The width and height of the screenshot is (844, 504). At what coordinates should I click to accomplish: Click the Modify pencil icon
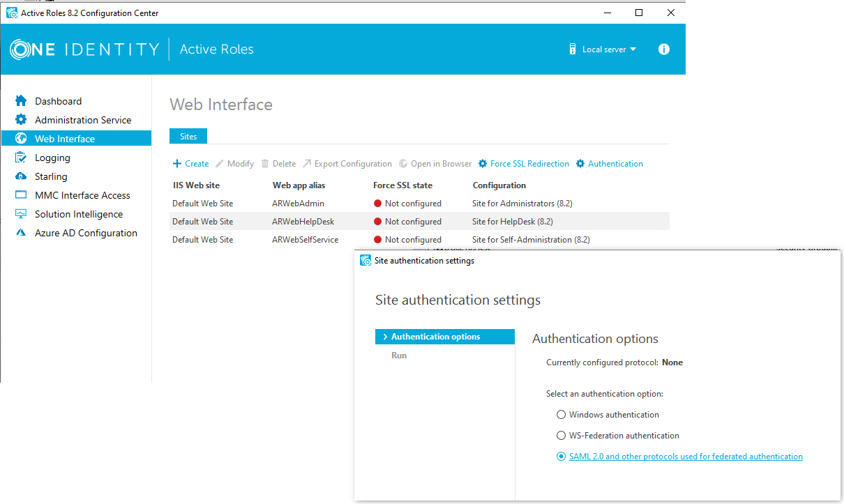(220, 164)
